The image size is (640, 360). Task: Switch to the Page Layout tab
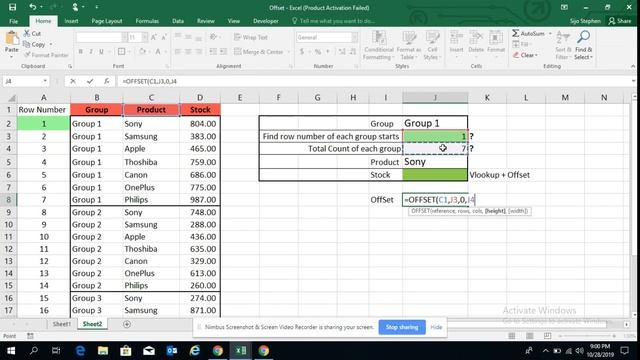pyautogui.click(x=107, y=21)
